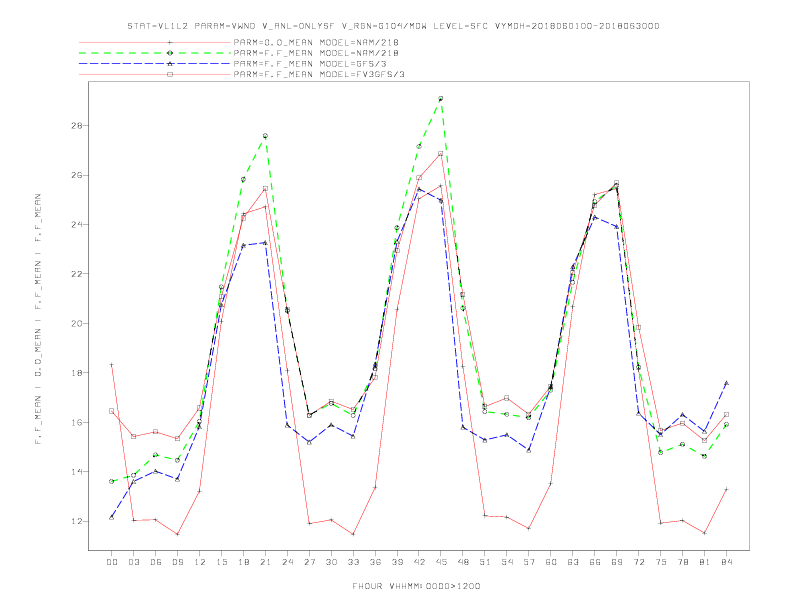
Task: Click x-axis tick label 60
Action: [551, 562]
